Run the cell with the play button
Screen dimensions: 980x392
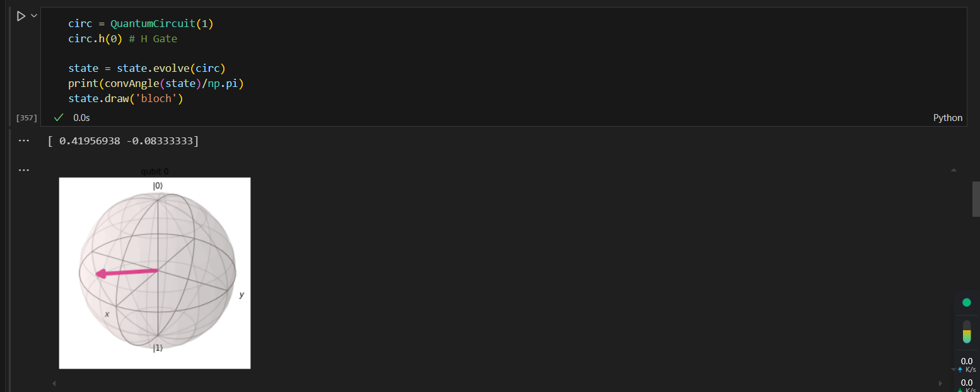click(21, 16)
